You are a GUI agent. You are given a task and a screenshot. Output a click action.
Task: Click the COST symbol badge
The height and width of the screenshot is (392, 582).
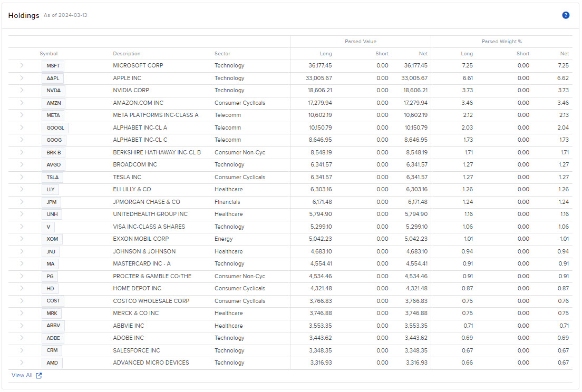[x=53, y=301]
